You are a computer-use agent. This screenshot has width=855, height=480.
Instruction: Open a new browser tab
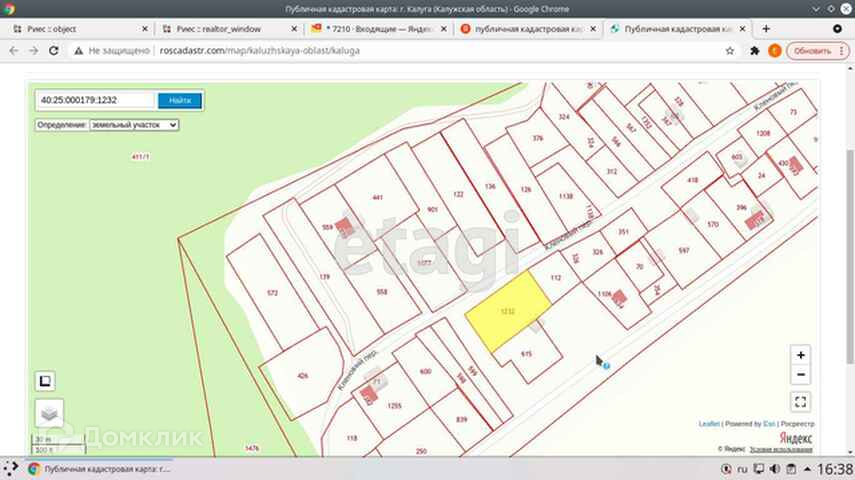point(766,29)
